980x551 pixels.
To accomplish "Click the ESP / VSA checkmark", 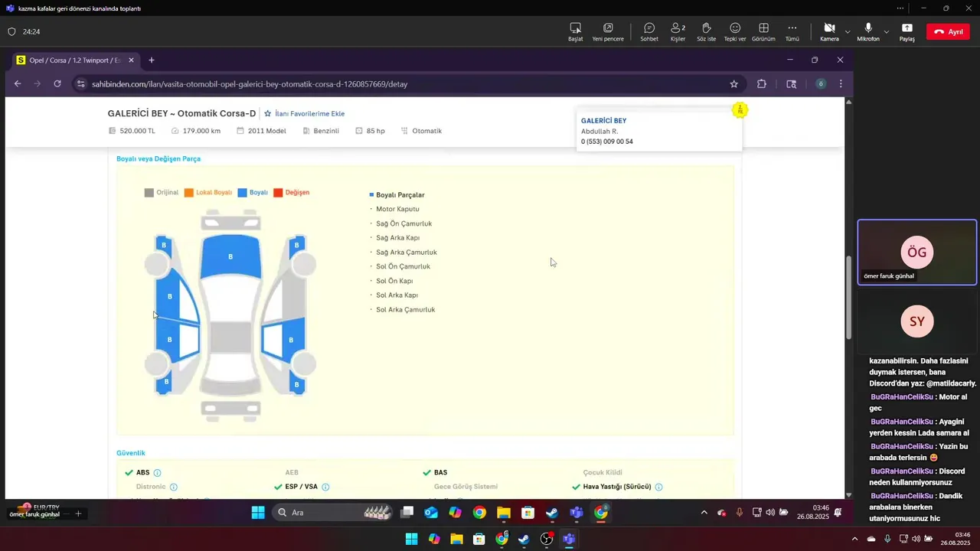I will (279, 487).
